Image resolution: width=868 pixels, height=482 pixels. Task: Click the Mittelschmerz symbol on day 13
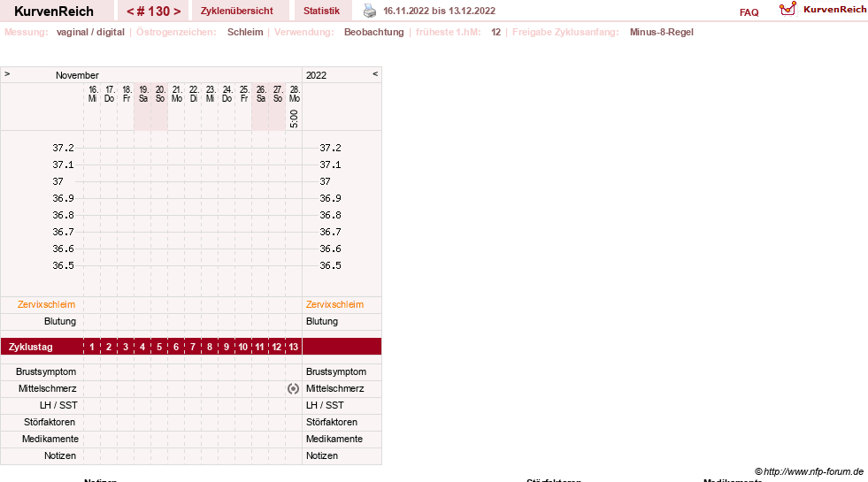294,389
